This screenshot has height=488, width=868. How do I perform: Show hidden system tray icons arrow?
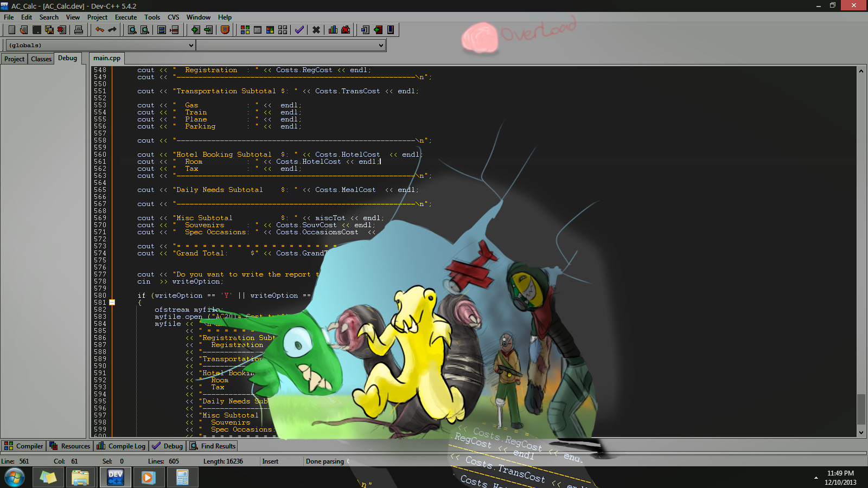(x=816, y=478)
